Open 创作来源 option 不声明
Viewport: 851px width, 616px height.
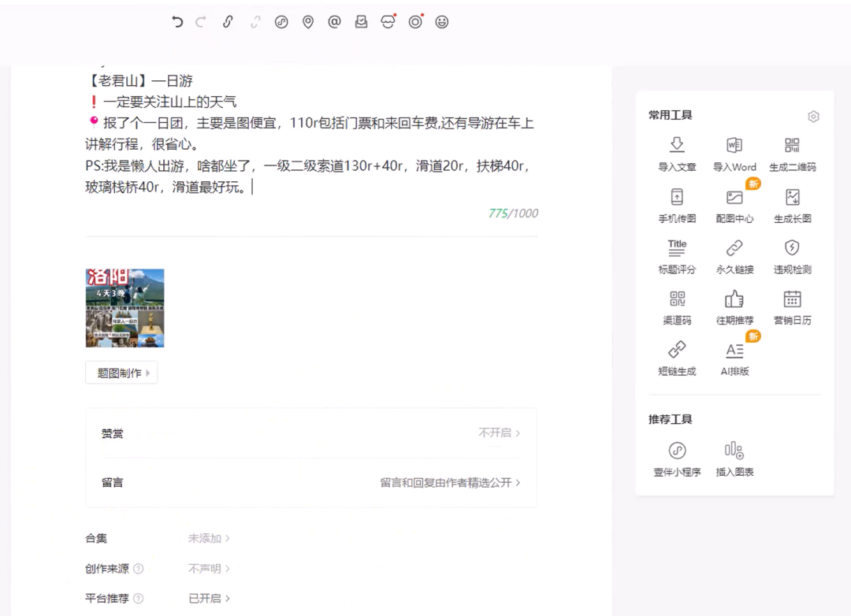[x=209, y=569]
